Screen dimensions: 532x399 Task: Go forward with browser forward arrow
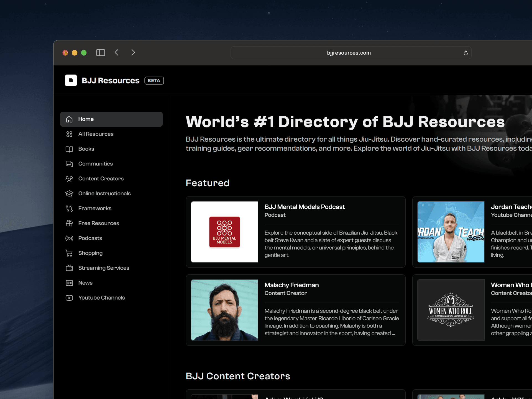[x=133, y=53]
